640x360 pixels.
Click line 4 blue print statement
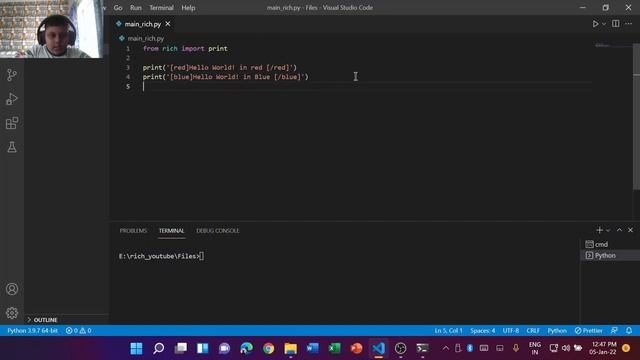(x=225, y=77)
